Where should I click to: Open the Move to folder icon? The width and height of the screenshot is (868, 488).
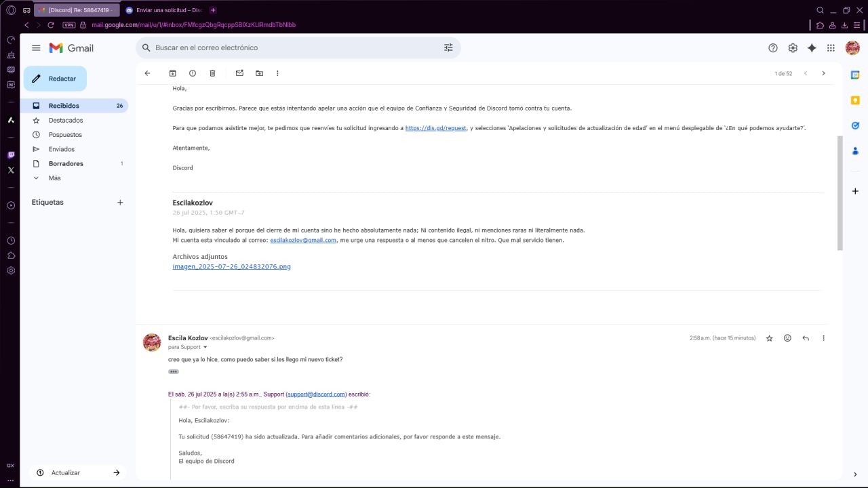click(x=259, y=73)
